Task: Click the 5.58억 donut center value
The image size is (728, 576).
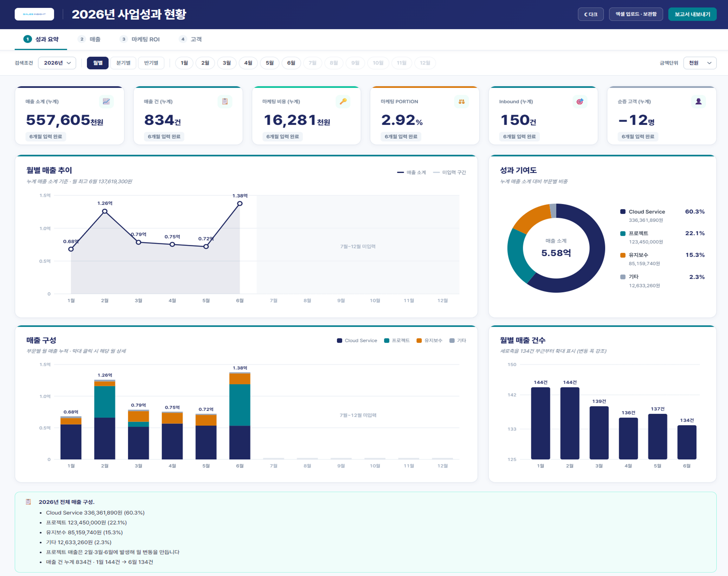Action: pyautogui.click(x=556, y=253)
